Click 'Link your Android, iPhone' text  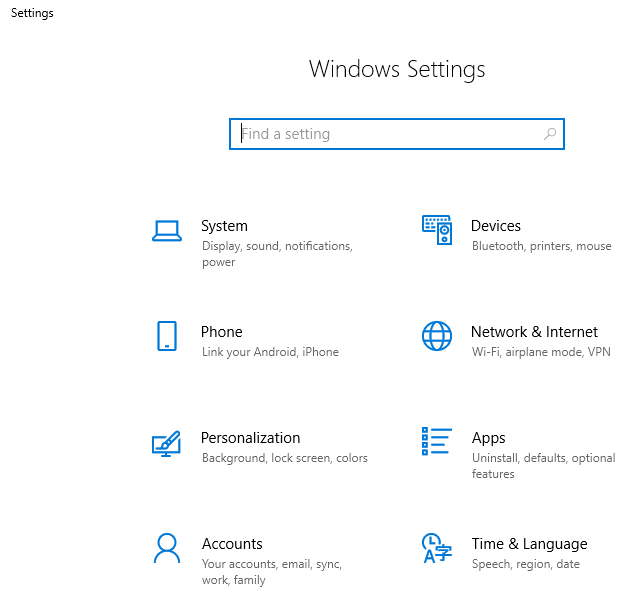pos(270,352)
